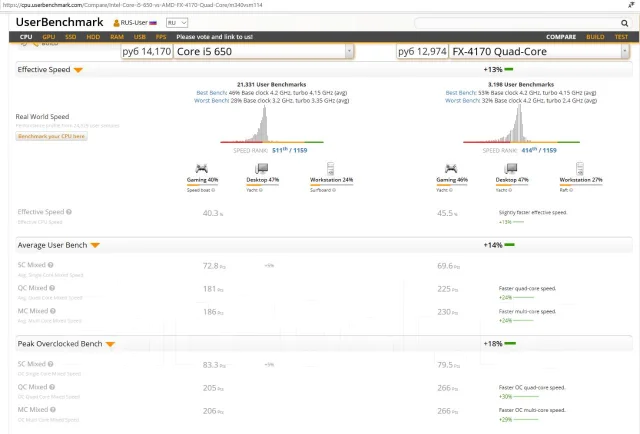Screen dimensions: 640x434
Task: Click the UserBenchmark logo link
Action: pos(60,22)
